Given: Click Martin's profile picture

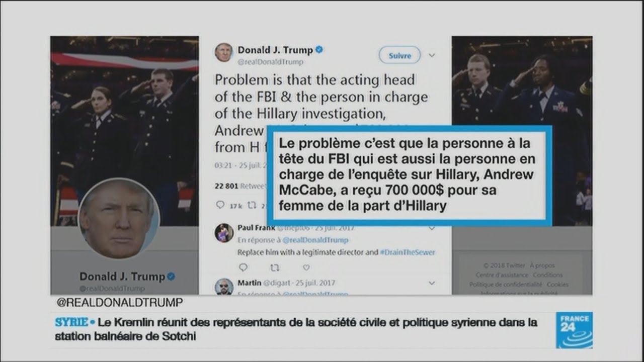Looking at the screenshot, I should pos(224,287).
